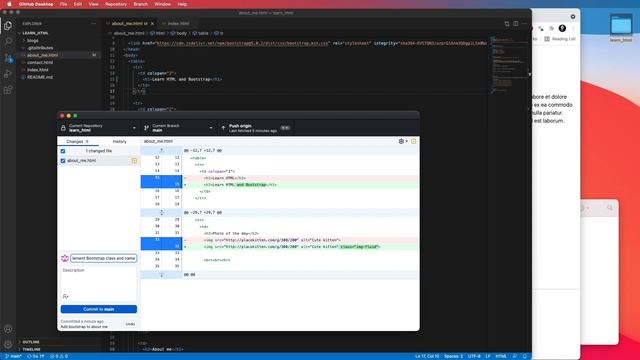
Task: Open the Current Repository dropdown
Action: click(99, 128)
